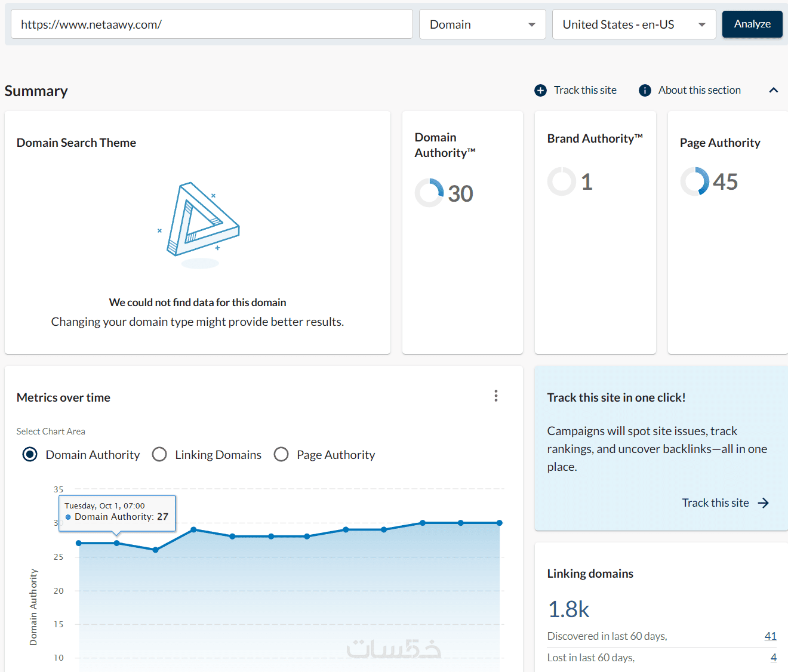Viewport: 788px width, 672px height.
Task: Click the Analyze button
Action: tap(752, 24)
